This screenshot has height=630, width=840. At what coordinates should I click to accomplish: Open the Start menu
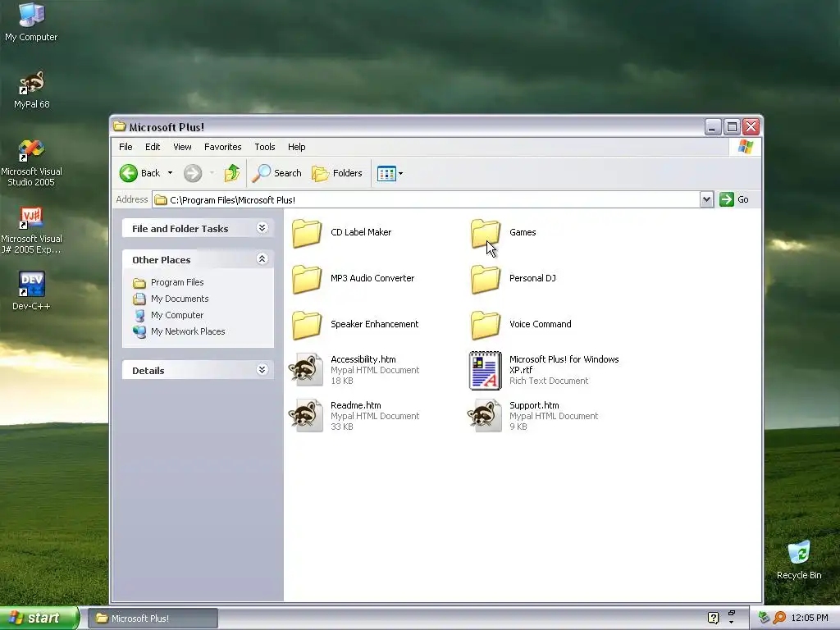[x=39, y=619]
